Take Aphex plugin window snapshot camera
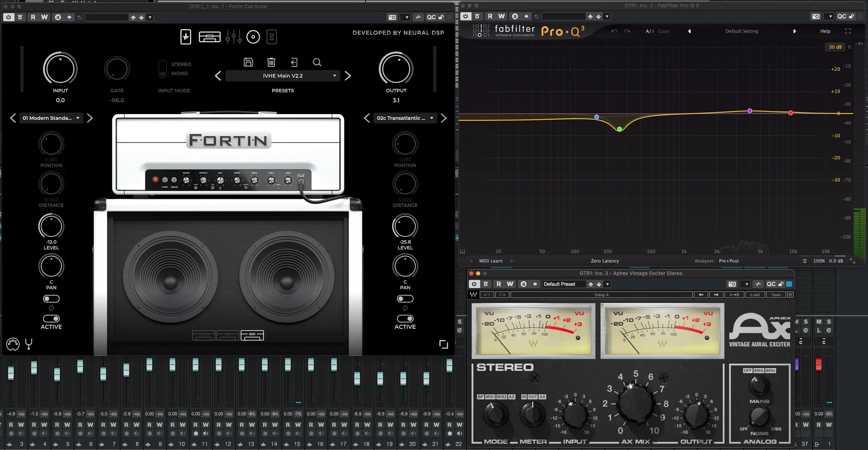The image size is (868, 450). pos(732,284)
